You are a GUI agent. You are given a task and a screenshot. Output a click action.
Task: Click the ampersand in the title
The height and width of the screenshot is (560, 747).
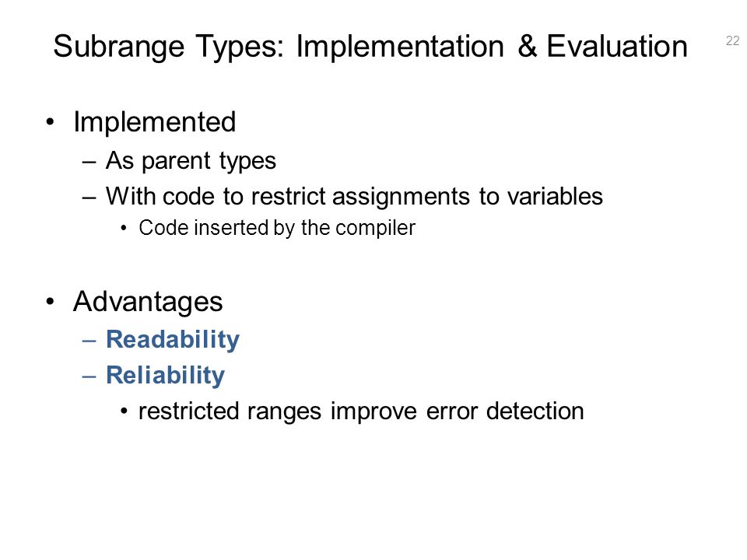click(x=527, y=46)
